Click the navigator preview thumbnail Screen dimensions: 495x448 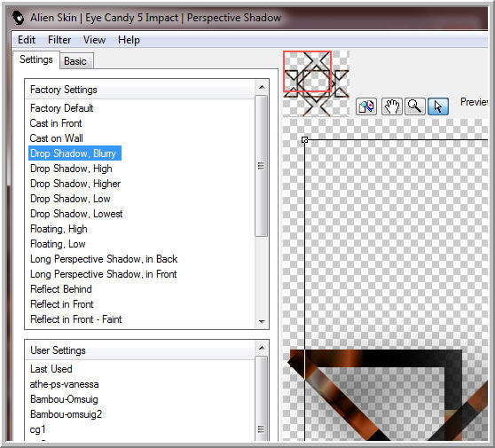(x=316, y=83)
